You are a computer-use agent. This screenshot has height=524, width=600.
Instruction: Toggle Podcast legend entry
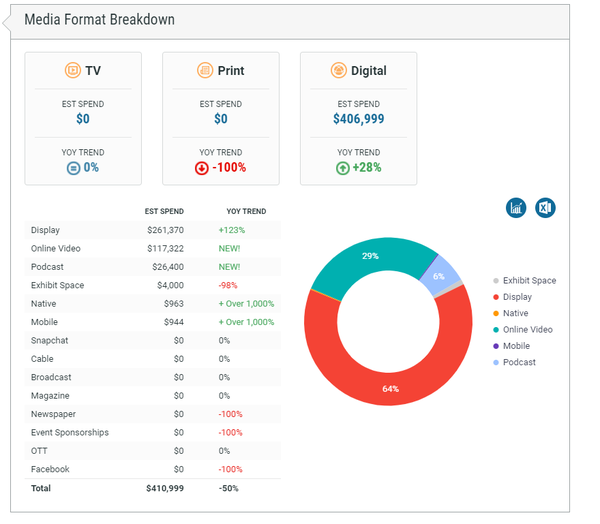point(514,362)
